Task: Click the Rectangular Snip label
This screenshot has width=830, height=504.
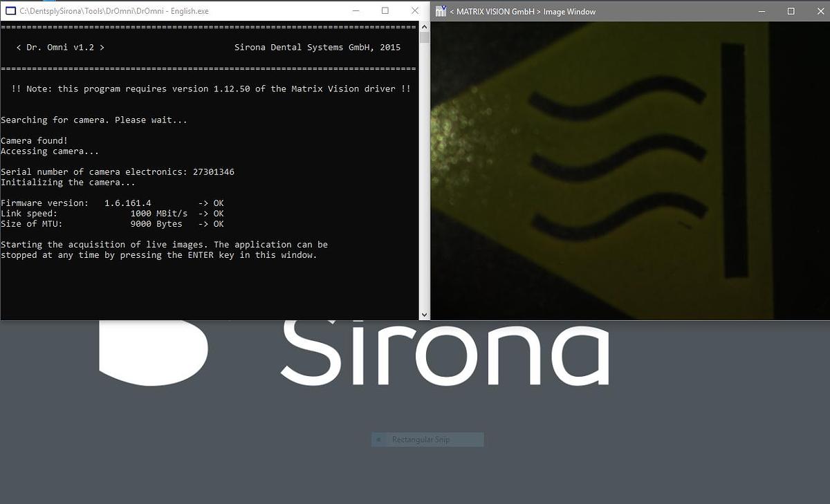Action: click(x=421, y=440)
